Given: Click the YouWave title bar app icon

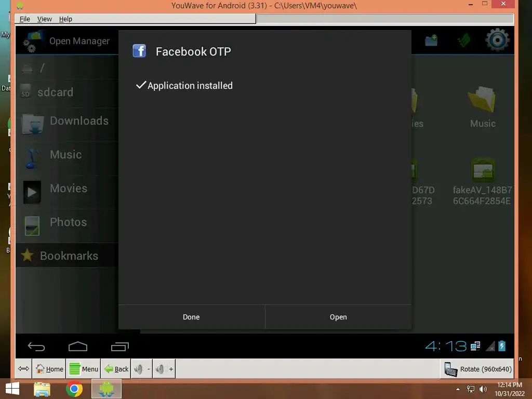Looking at the screenshot, I should pyautogui.click(x=20, y=5).
